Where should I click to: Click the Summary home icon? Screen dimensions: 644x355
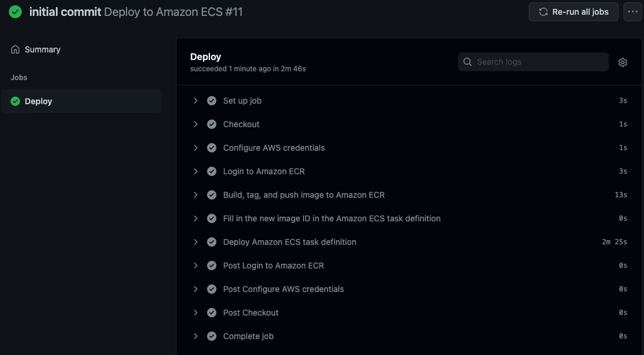coord(15,49)
